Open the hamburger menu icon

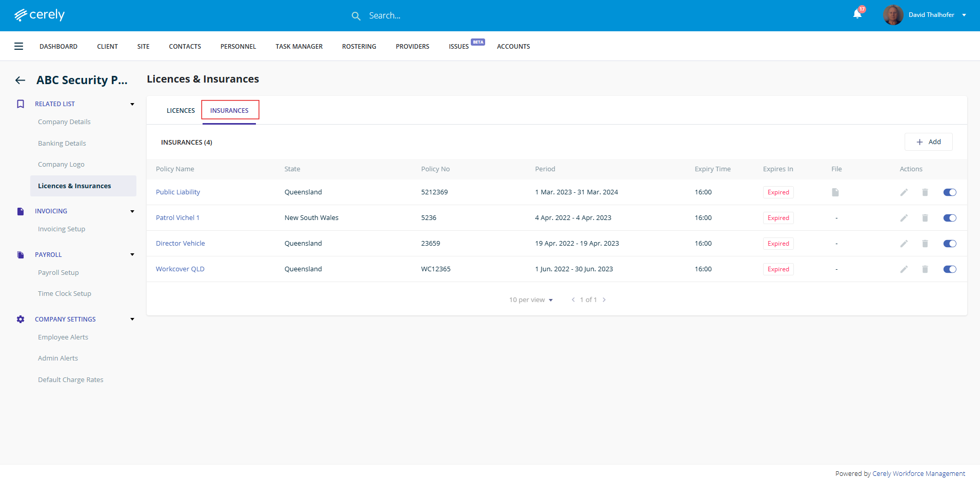[18, 46]
